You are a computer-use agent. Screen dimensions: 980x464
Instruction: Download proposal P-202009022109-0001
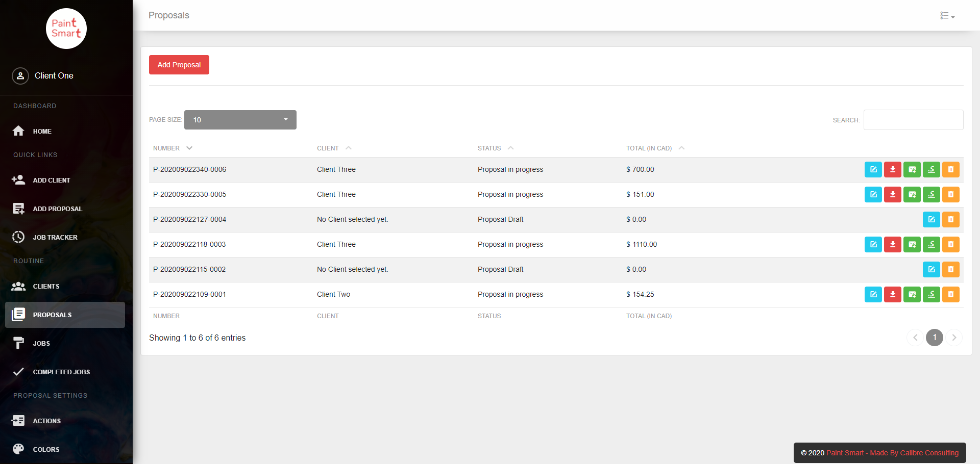click(892, 295)
